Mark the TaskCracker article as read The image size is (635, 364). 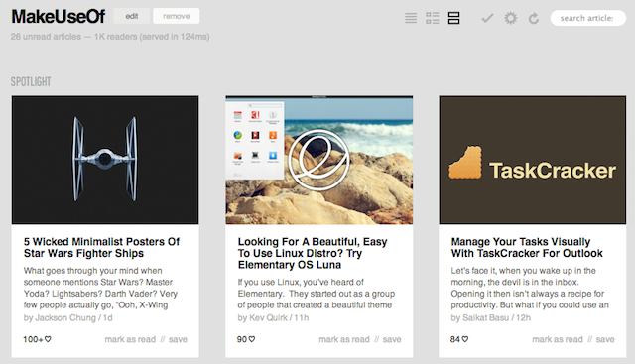point(558,339)
